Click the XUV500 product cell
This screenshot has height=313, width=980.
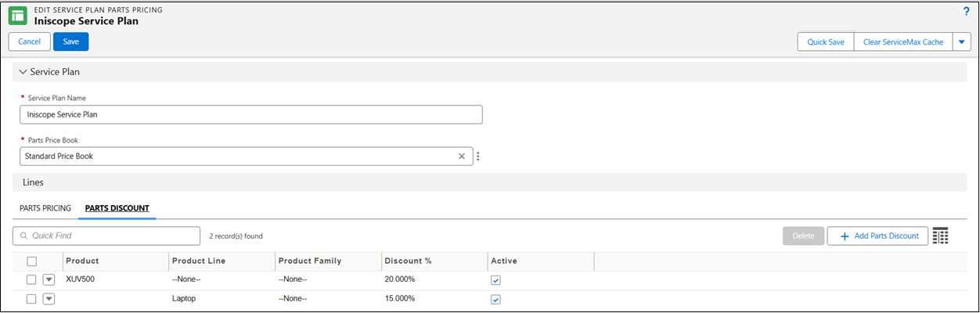coord(81,279)
